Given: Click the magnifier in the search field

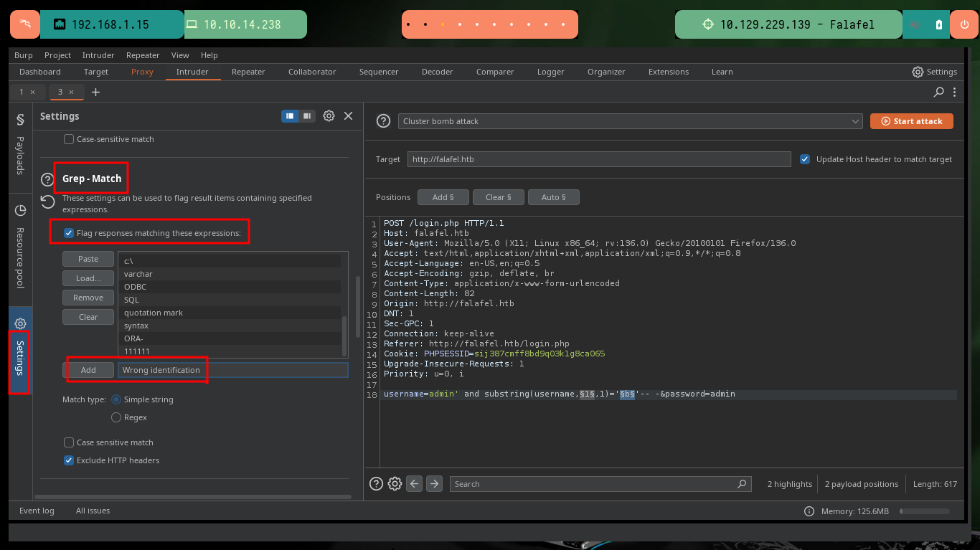Looking at the screenshot, I should pos(743,484).
